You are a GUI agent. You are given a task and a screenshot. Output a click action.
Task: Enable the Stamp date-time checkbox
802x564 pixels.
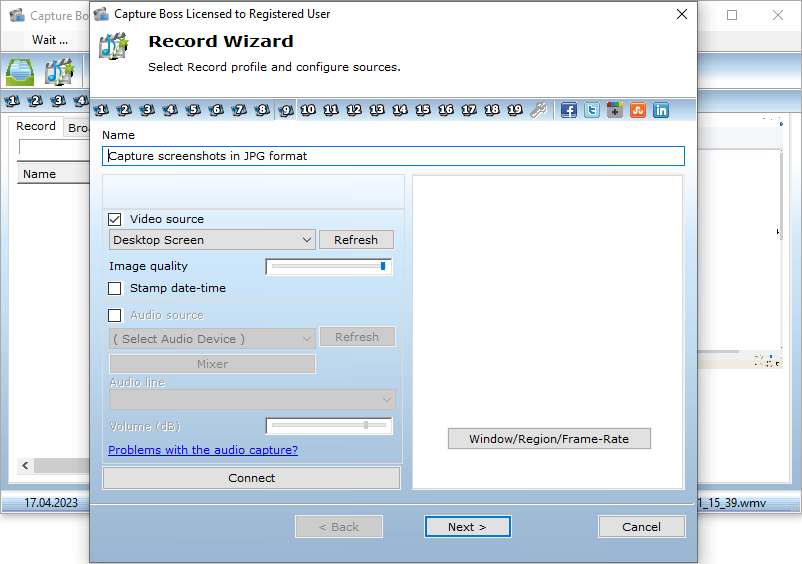point(115,288)
